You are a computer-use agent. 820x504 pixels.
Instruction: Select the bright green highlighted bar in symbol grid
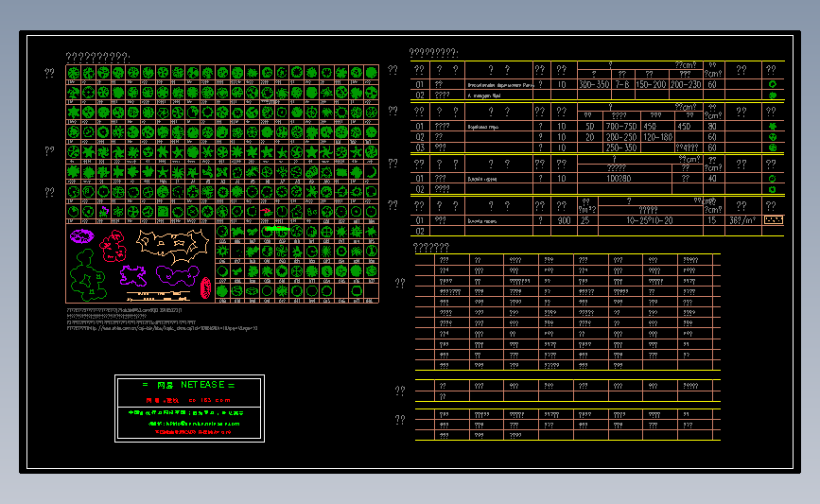point(277,229)
